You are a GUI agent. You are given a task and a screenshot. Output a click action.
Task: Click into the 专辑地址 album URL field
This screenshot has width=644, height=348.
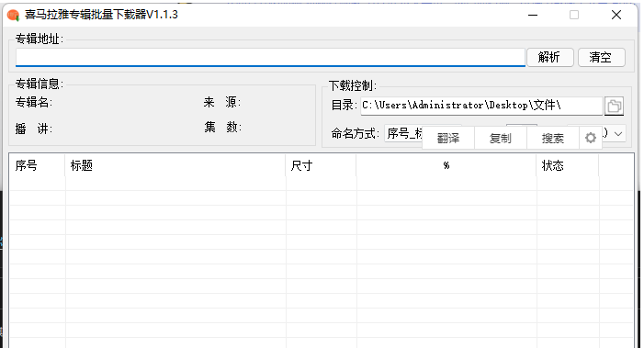[270, 57]
